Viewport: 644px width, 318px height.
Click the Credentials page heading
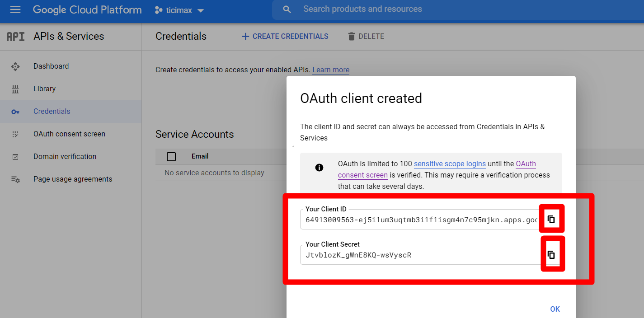click(181, 37)
